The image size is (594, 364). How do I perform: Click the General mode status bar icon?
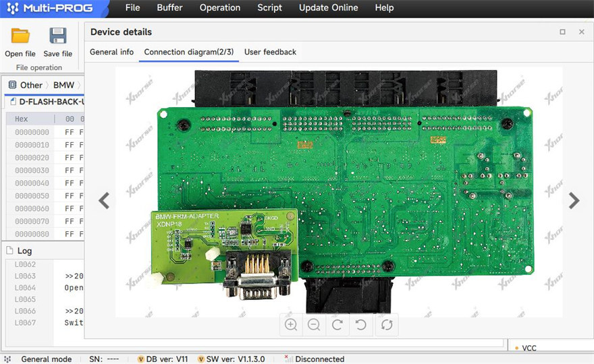pos(7,359)
